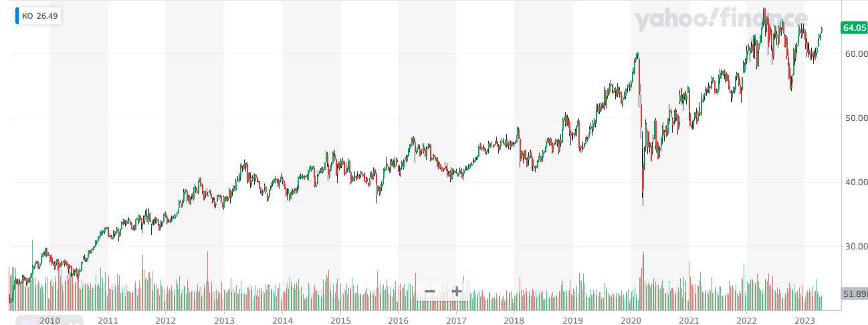The image size is (868, 325).
Task: Click the blue KO series color bar
Action: [17, 15]
